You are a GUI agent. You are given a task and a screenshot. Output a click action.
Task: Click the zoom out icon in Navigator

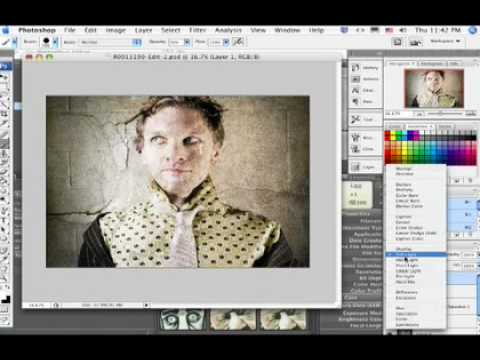coord(419,114)
